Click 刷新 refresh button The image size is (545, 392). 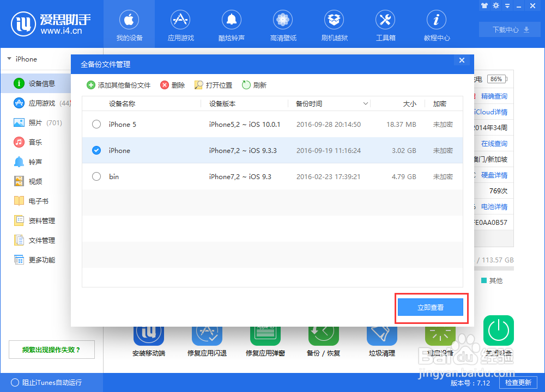coord(254,85)
